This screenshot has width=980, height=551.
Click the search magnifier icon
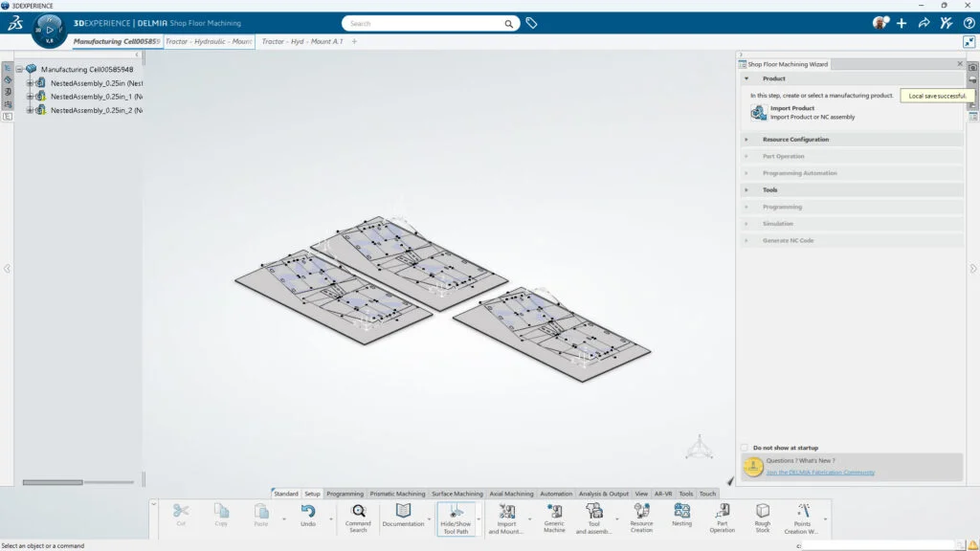click(x=509, y=24)
